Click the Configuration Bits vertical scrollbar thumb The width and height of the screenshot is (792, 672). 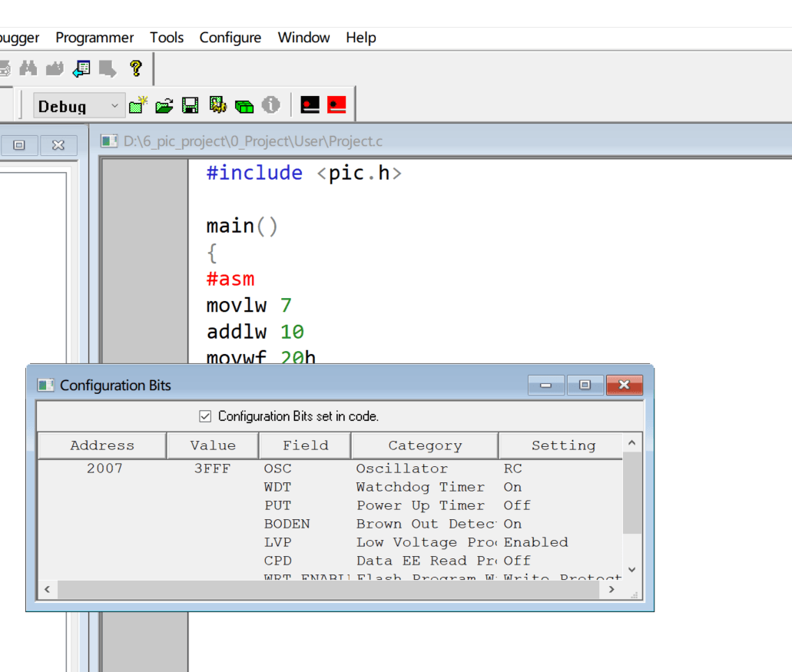tap(631, 493)
